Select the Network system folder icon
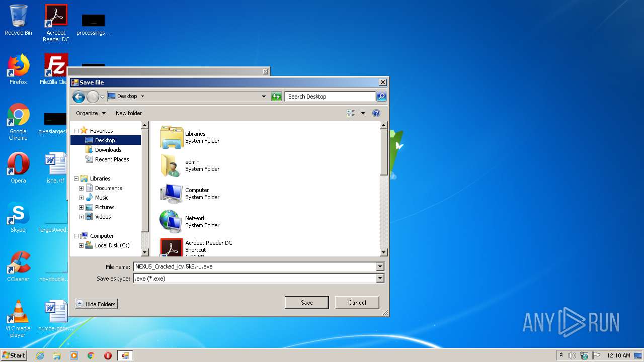Image resolution: width=644 pixels, height=362 pixels. [x=172, y=222]
